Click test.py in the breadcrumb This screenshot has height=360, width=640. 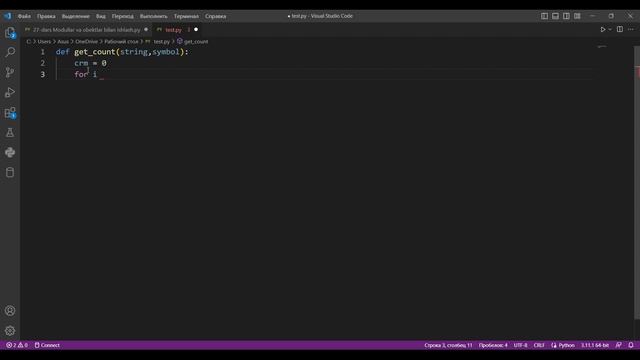coord(161,42)
